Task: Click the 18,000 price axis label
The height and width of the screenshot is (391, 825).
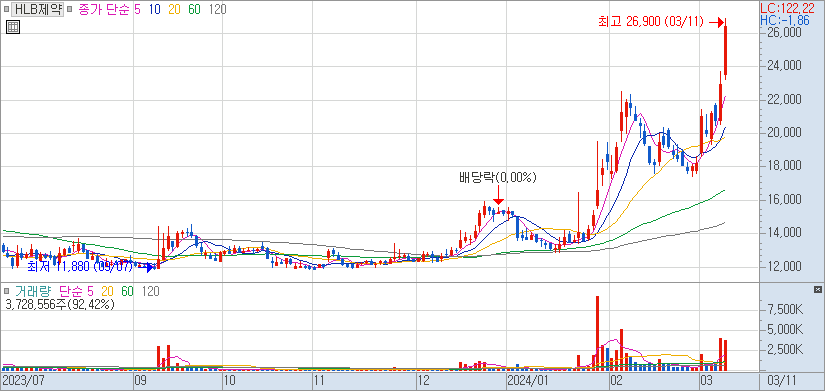Action: click(x=784, y=166)
